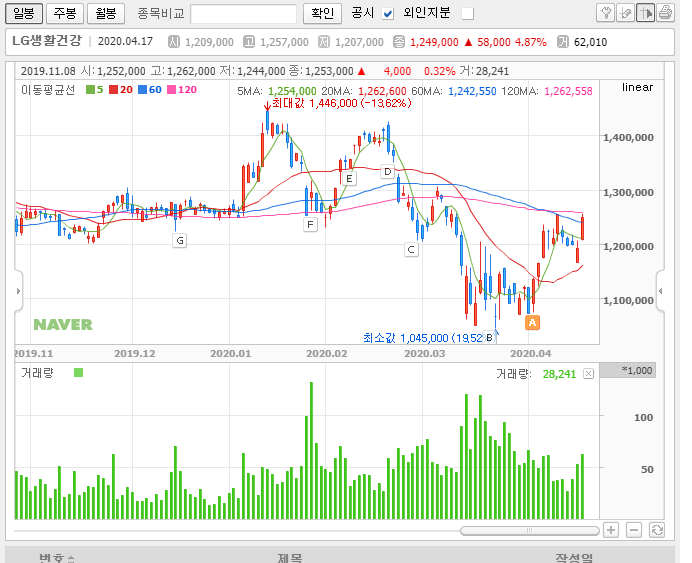
Task: Click the 확인 confirm button
Action: pos(323,13)
